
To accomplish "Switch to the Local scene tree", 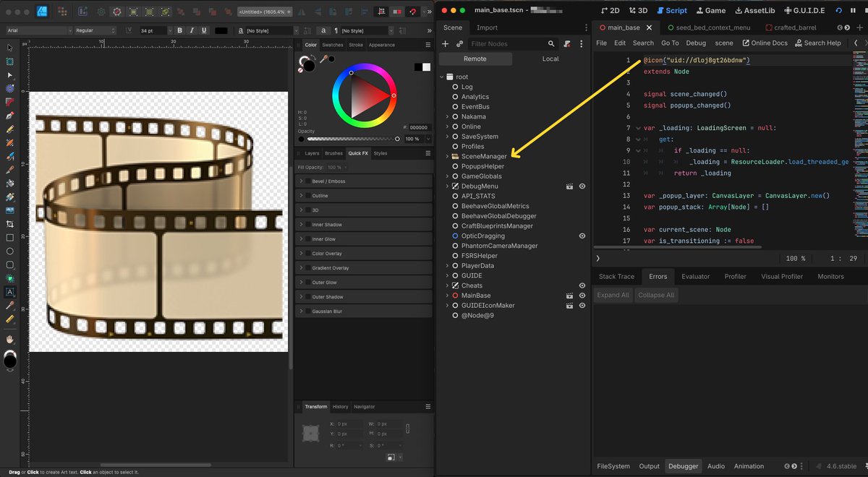I will click(x=550, y=59).
